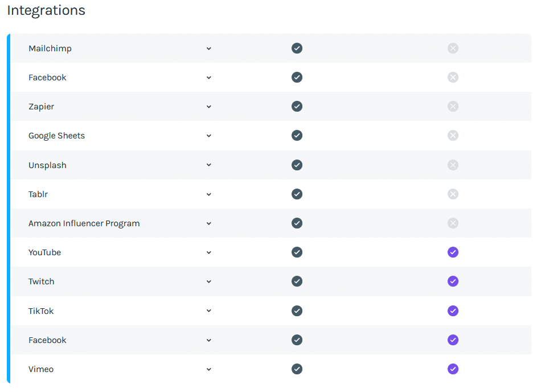The width and height of the screenshot is (533, 392).
Task: Click grey X for Amazon Influencer Program
Action: tap(453, 223)
